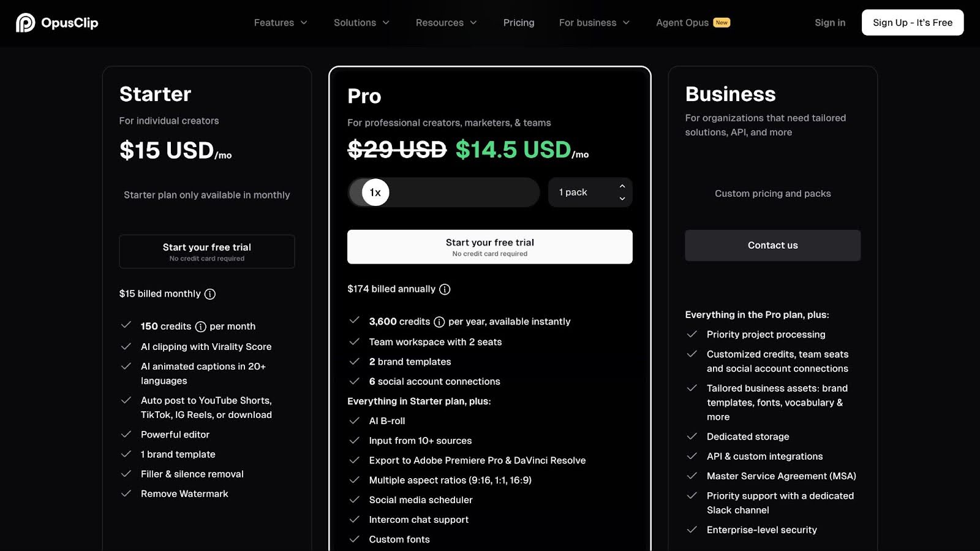The image size is (980, 551).
Task: Click Sign Up - It's Free button
Action: click(912, 23)
